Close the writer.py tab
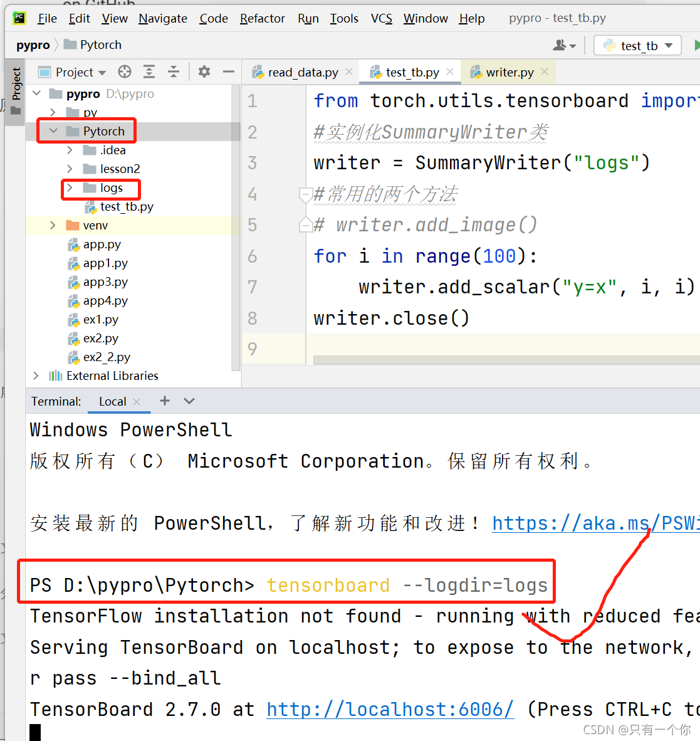 543,72
